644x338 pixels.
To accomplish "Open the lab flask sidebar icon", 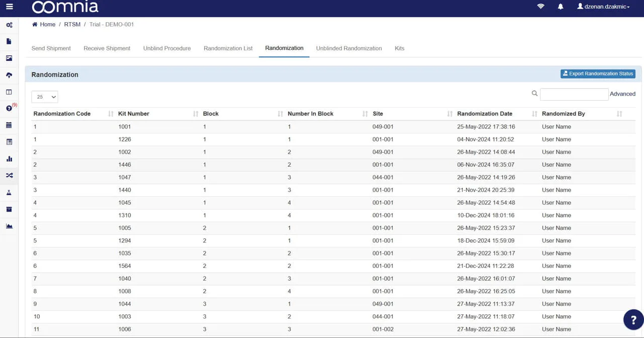I will [9, 192].
